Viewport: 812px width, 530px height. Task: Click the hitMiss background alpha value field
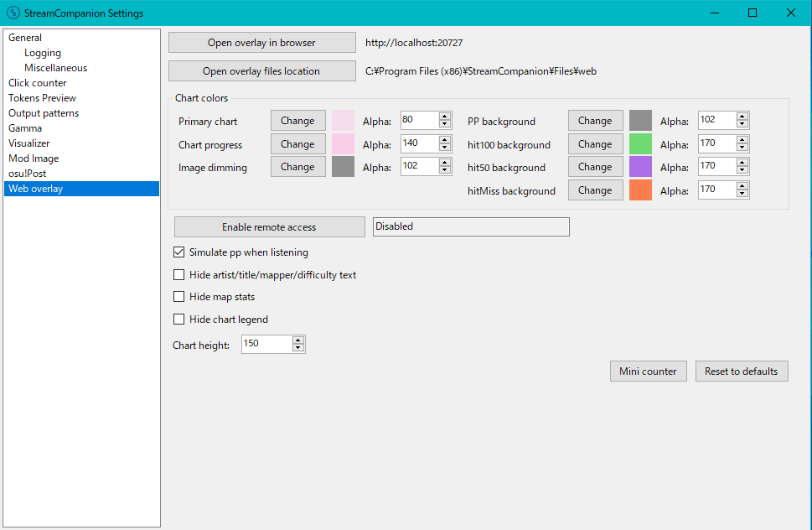tap(717, 190)
